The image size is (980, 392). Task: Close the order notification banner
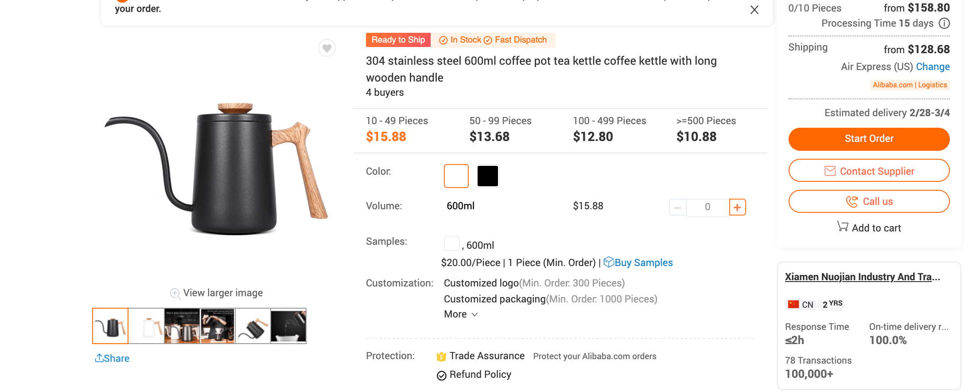754,10
